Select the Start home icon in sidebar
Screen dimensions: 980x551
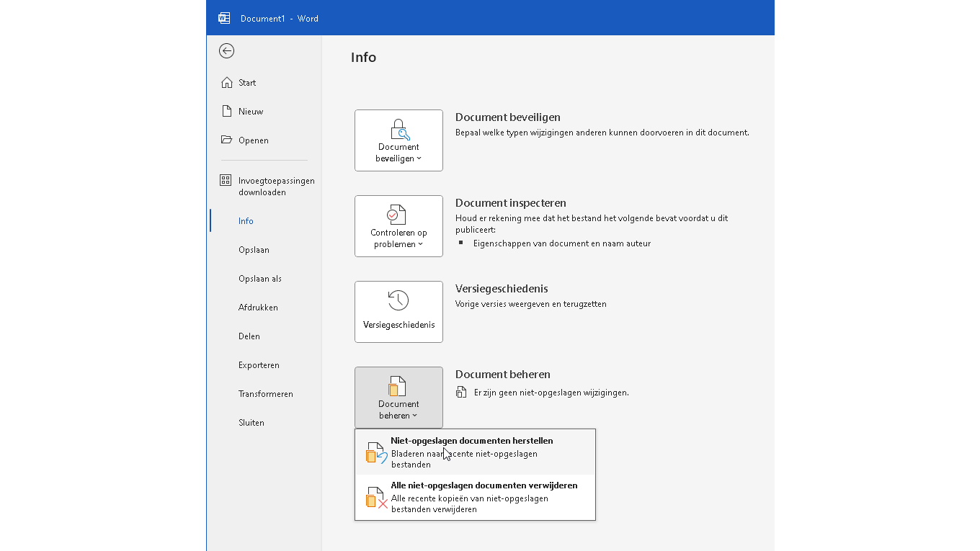(x=225, y=82)
